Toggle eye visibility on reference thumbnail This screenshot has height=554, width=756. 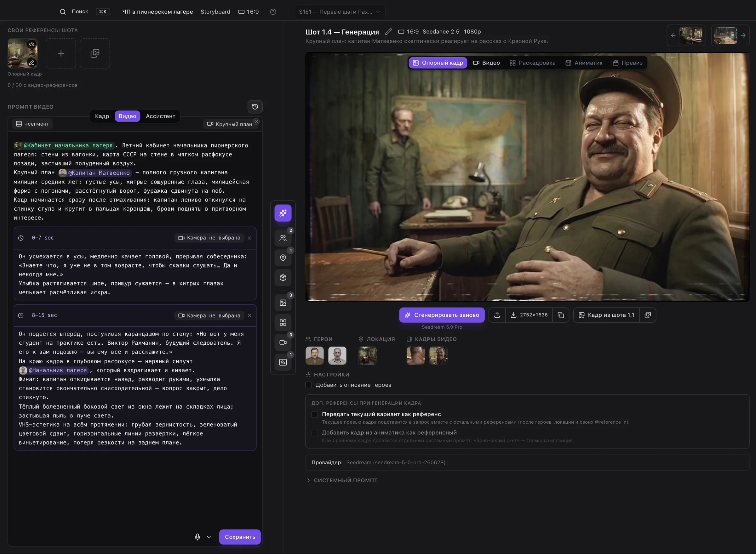pyautogui.click(x=31, y=44)
